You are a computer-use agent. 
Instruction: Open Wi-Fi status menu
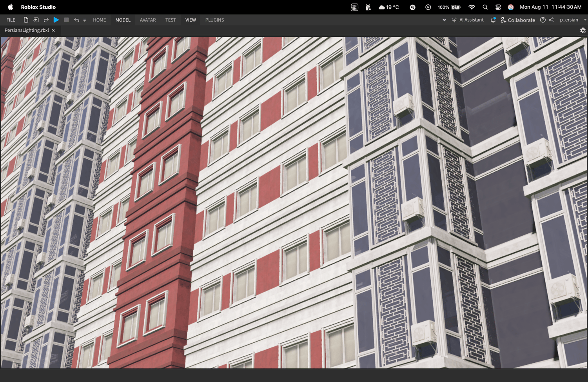[472, 7]
